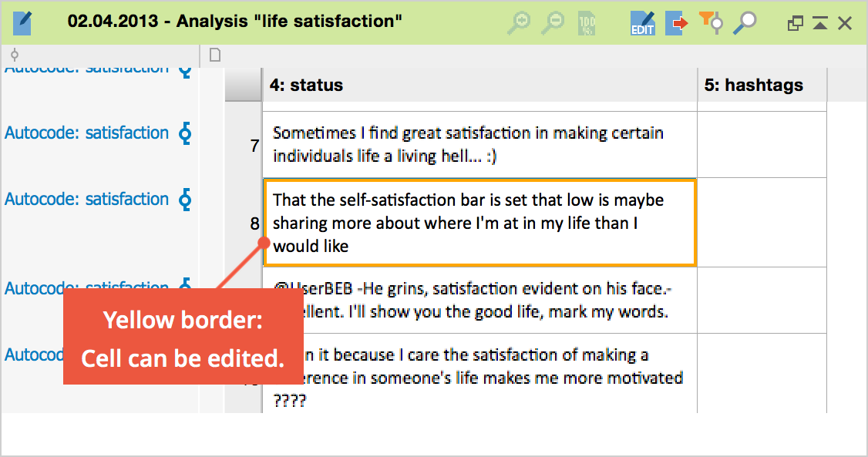This screenshot has width=868, height=457.
Task: Open Autocode: satisfaction label next to row 8
Action: (x=86, y=200)
